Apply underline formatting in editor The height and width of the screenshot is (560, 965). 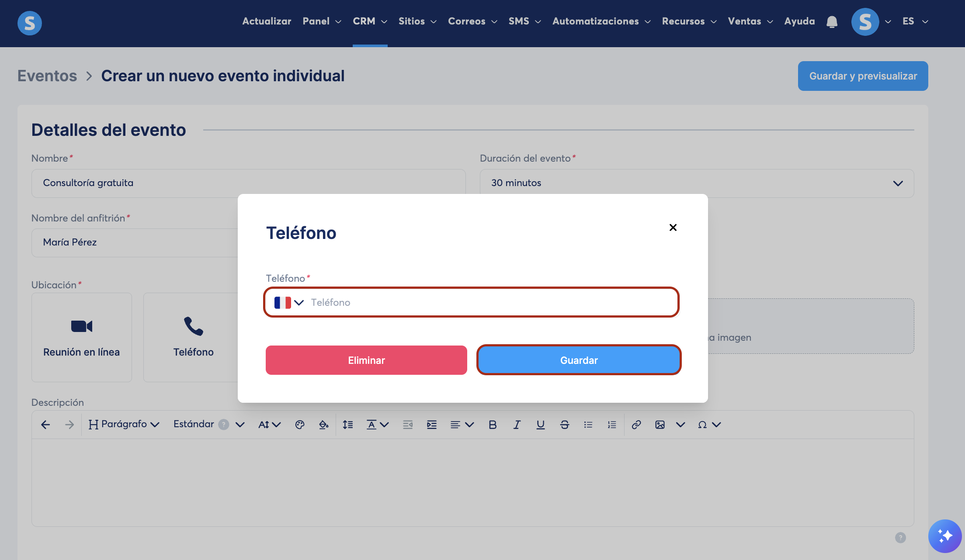tap(541, 425)
